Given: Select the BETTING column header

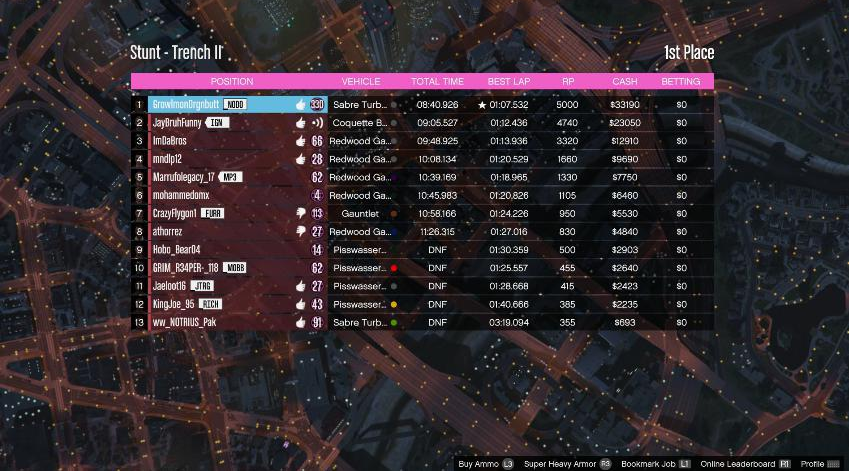Looking at the screenshot, I should click(681, 82).
